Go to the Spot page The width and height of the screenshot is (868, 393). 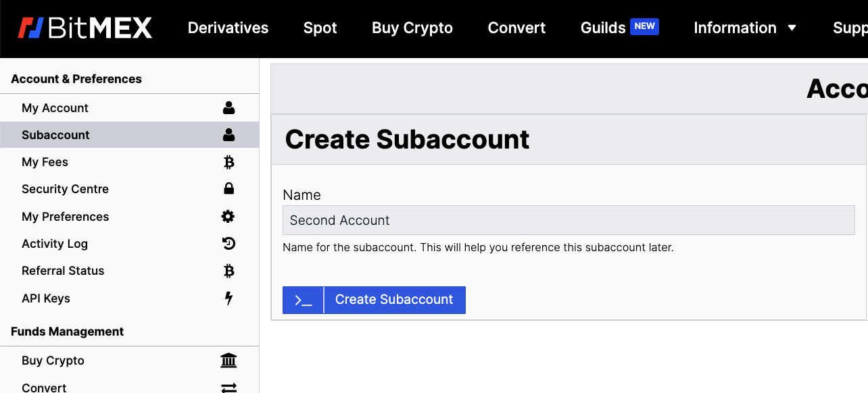[320, 28]
